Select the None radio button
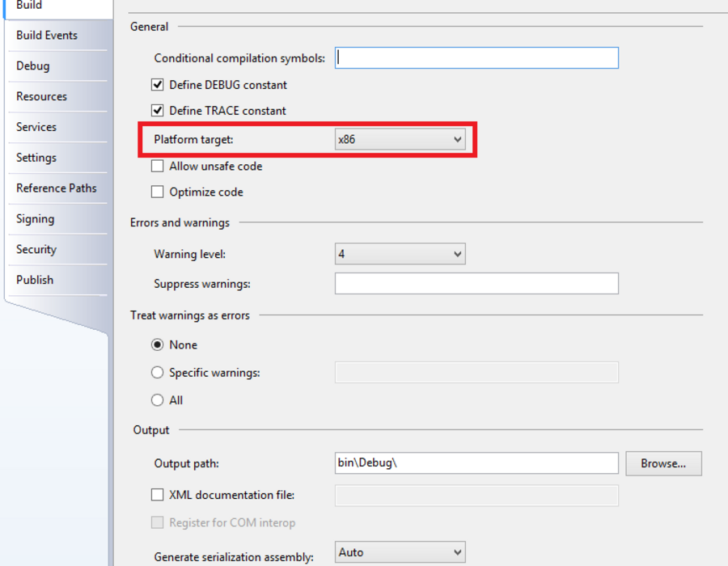This screenshot has height=566, width=728. pos(158,344)
